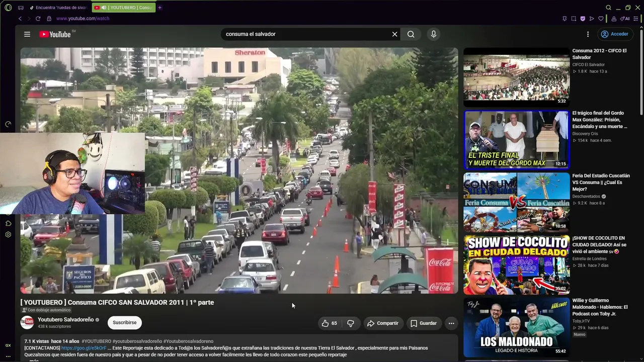Launch the AI assistant button
The width and height of the screenshot is (644, 362).
[625, 19]
